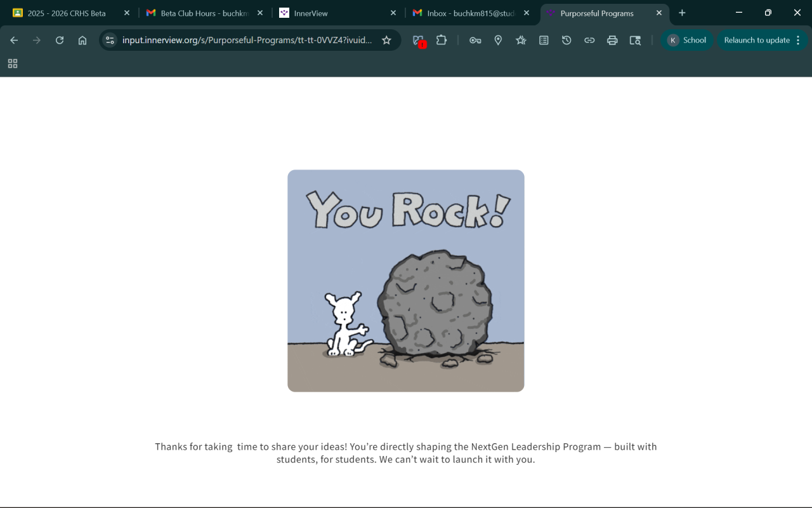This screenshot has height=508, width=812.
Task: Click the location pin toolbar icon
Action: pos(498,40)
